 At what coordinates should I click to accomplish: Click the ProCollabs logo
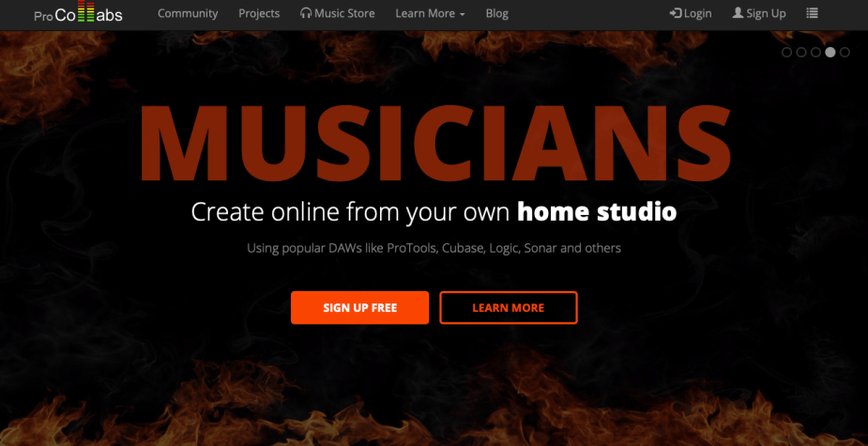[x=78, y=12]
